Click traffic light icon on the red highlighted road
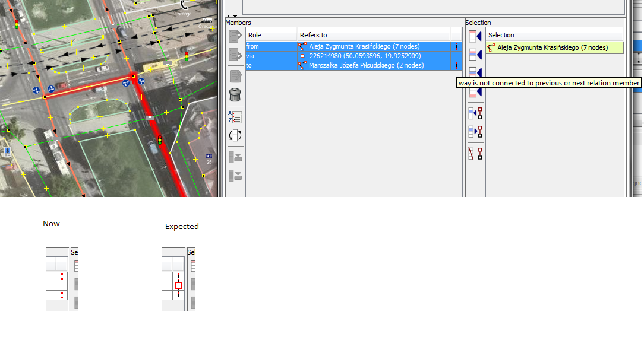The image size is (644, 343). 159,141
